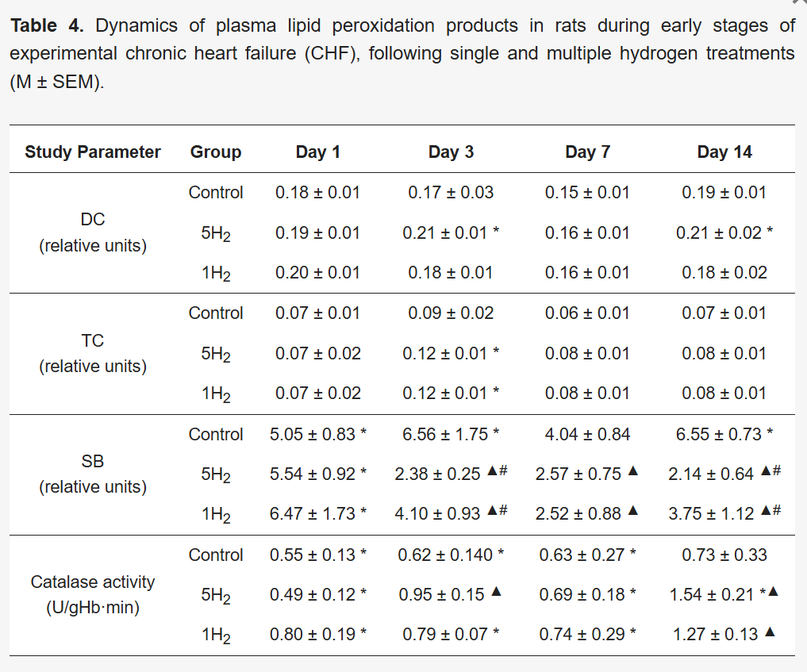Screen dimensions: 807x672
Task: Close the table popup with the X icon
Action: [798, 3]
